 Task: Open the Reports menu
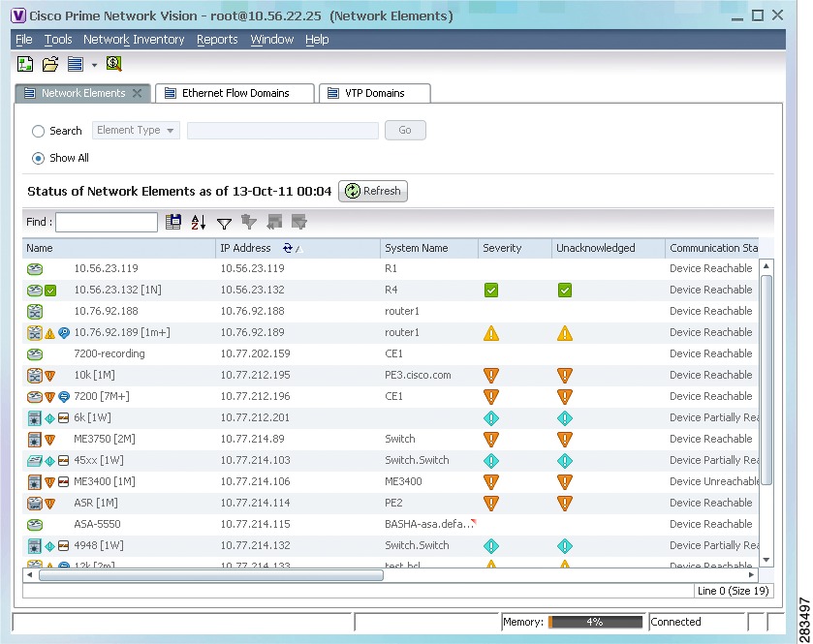217,40
